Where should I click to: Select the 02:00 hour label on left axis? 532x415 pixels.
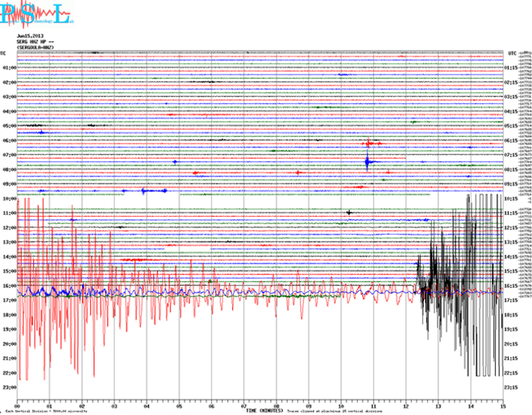[10, 82]
